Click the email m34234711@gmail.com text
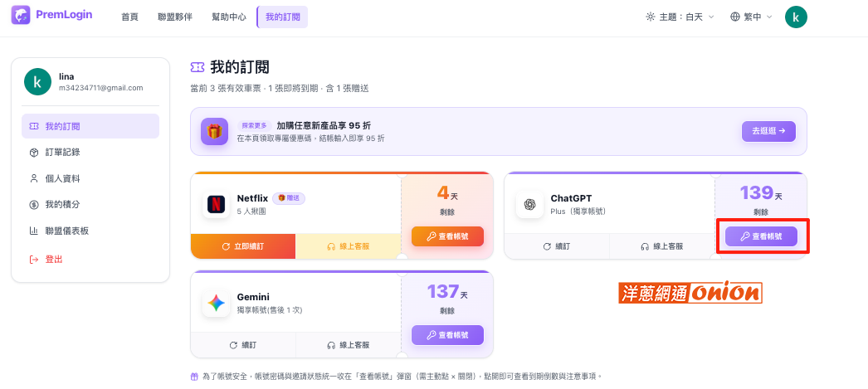The image size is (868, 389). point(100,87)
